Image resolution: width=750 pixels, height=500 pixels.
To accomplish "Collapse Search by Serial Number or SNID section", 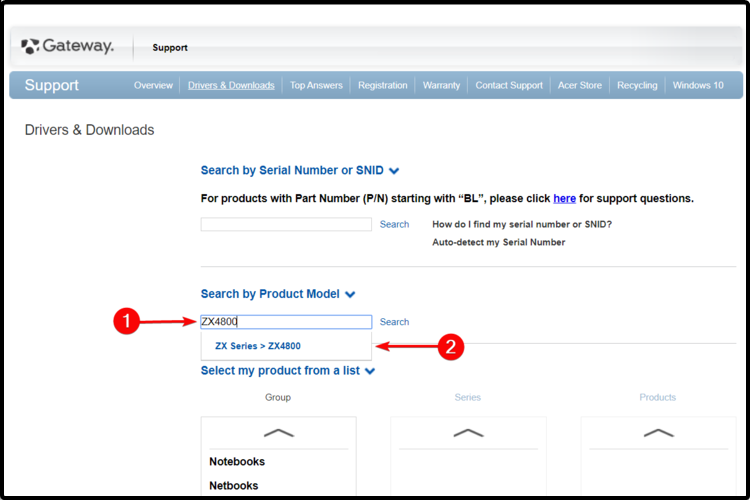I will click(299, 170).
